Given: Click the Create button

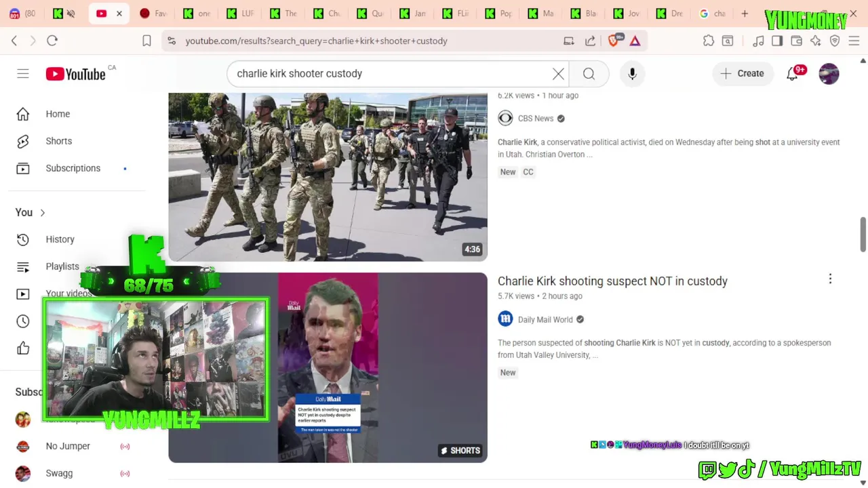Looking at the screenshot, I should 742,73.
